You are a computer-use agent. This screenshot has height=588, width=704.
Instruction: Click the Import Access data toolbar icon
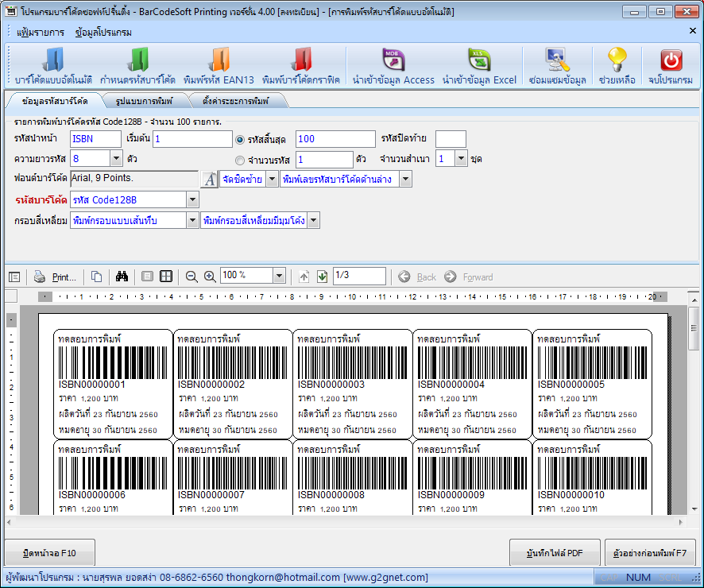coord(393,65)
